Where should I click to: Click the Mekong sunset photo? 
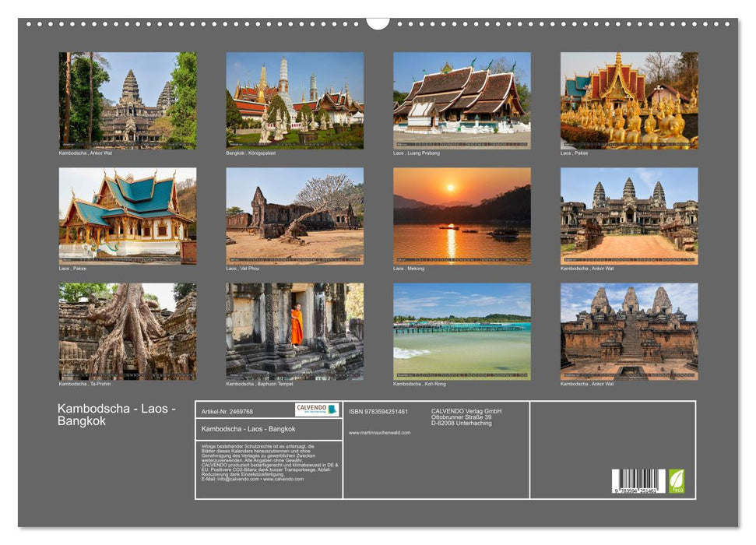click(x=462, y=216)
